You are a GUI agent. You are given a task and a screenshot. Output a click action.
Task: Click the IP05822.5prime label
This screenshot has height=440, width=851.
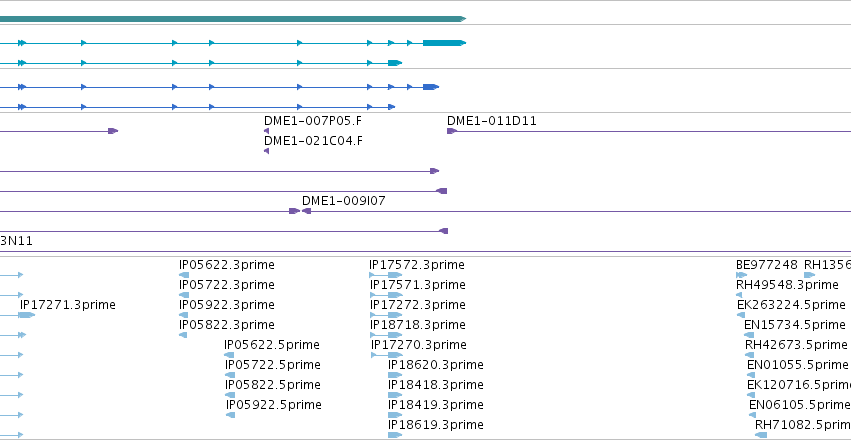coord(273,385)
